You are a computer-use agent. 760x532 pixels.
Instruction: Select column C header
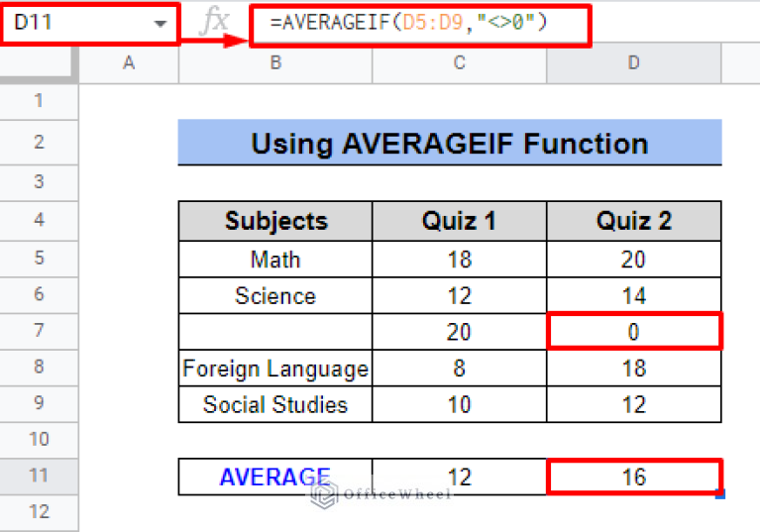pyautogui.click(x=459, y=63)
